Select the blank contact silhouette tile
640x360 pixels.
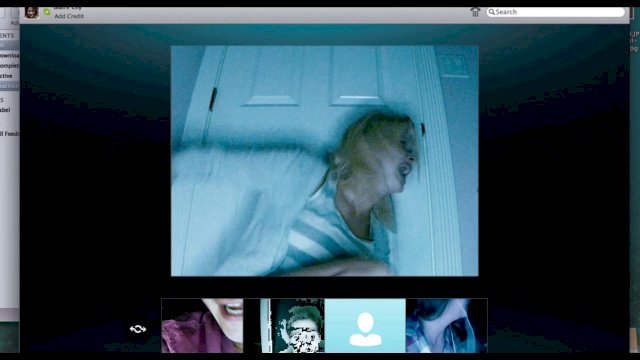(x=365, y=326)
